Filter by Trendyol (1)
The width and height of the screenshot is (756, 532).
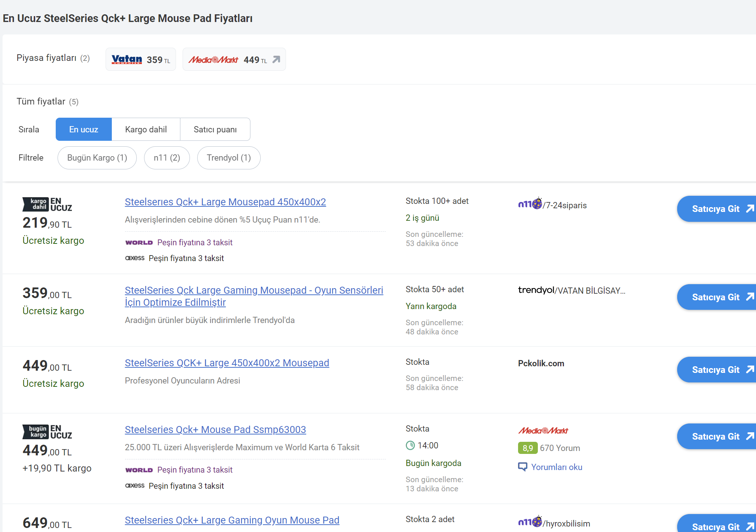click(229, 158)
